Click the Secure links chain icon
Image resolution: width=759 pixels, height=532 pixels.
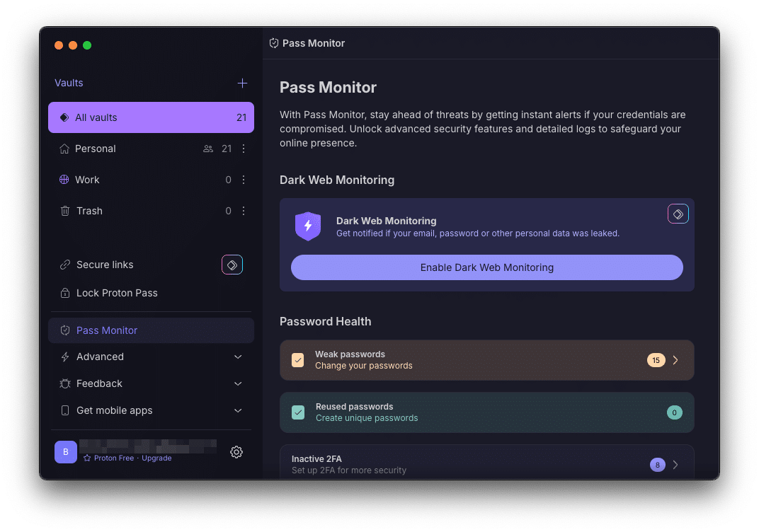[64, 265]
